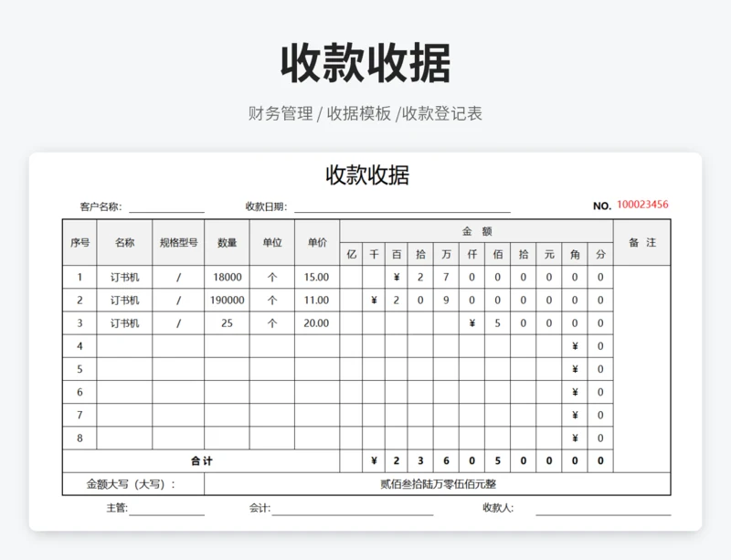The width and height of the screenshot is (731, 560).
Task: Select the 备注 column header
Action: tap(642, 242)
